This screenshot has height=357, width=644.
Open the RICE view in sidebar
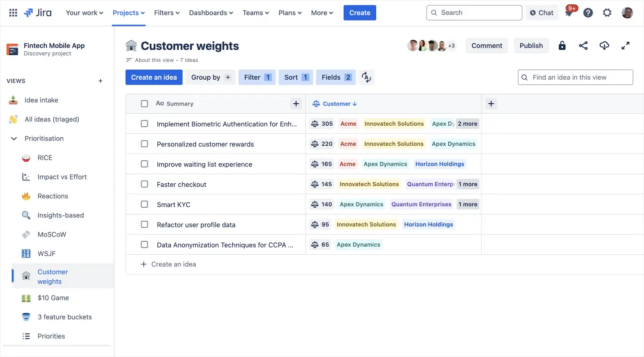tap(45, 158)
